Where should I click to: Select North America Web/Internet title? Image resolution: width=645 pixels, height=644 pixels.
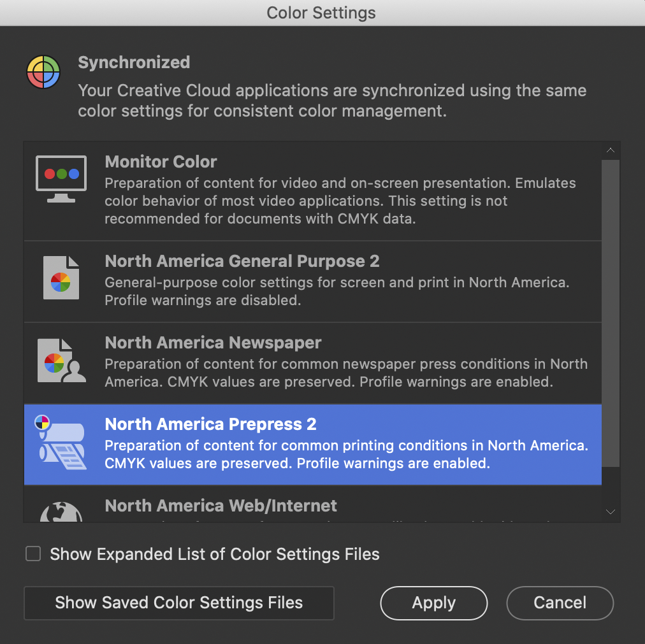(221, 506)
